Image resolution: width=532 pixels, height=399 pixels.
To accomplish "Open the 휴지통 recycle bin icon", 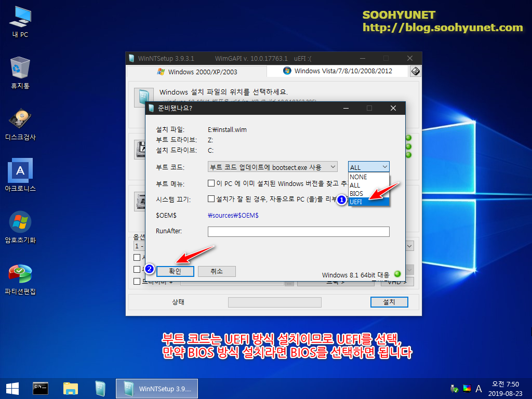I will [x=20, y=73].
